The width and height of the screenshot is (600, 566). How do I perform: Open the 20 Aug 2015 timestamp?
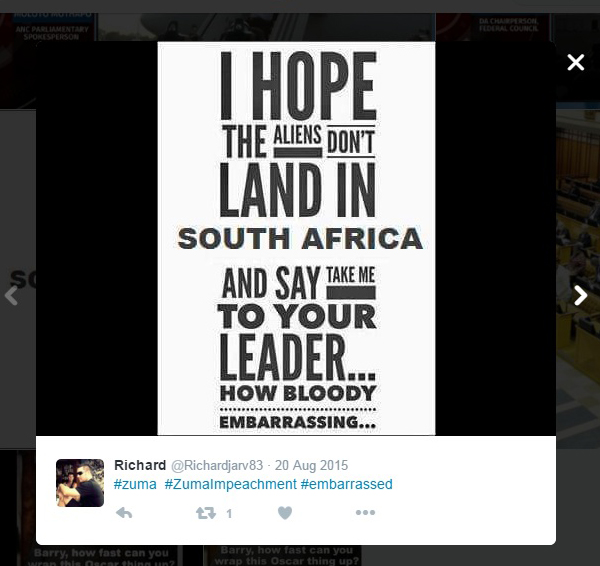(x=311, y=465)
